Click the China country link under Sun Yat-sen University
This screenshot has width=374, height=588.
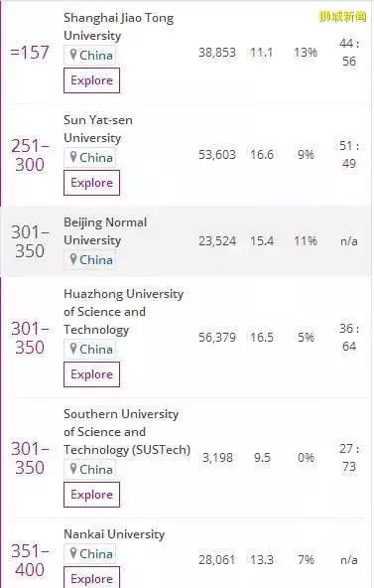[96, 158]
